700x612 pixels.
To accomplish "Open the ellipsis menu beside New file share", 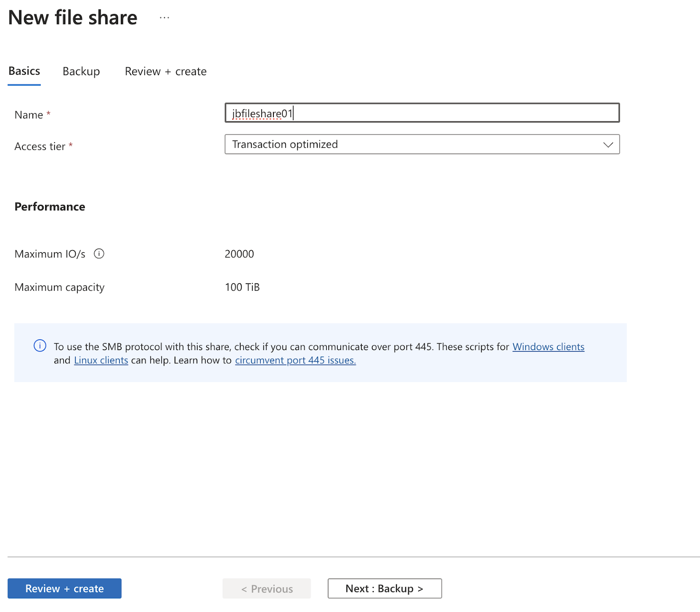I will [164, 18].
